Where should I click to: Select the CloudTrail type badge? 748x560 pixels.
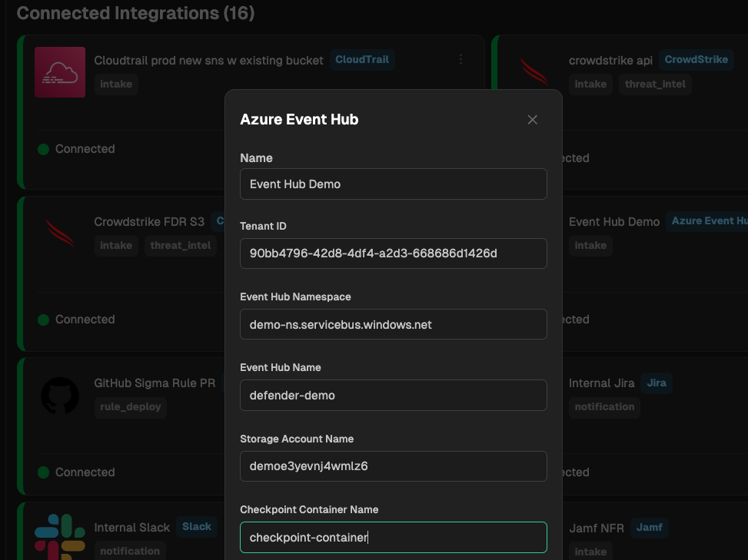pos(362,60)
